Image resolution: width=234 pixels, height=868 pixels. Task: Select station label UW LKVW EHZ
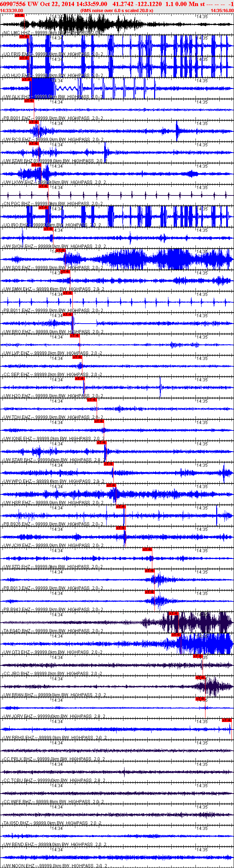pos(18,182)
